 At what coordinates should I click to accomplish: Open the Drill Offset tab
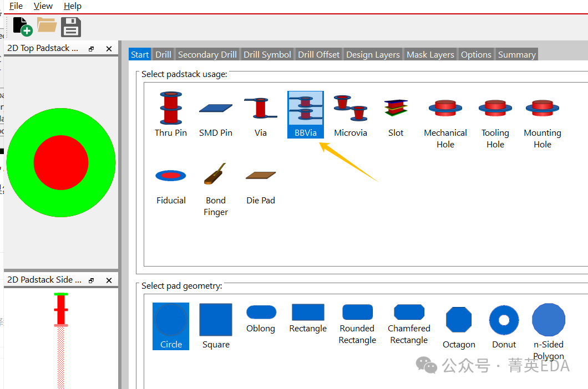coord(319,54)
